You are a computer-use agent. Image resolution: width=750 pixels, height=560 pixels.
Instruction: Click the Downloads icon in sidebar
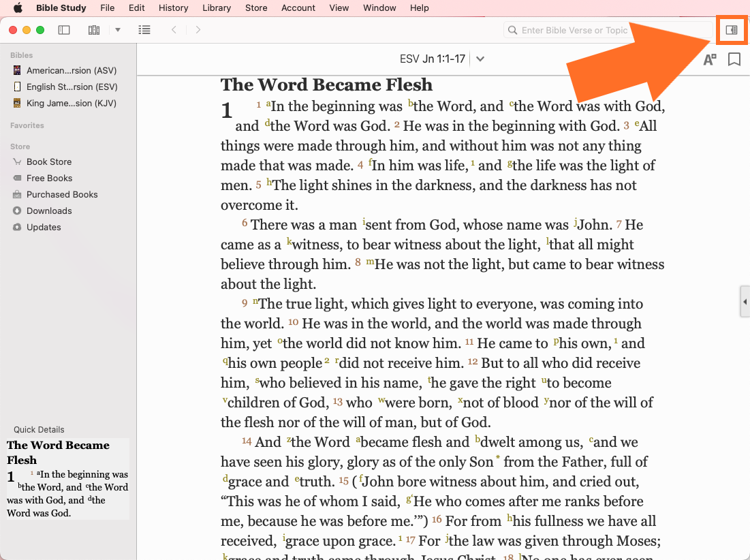[x=17, y=211]
